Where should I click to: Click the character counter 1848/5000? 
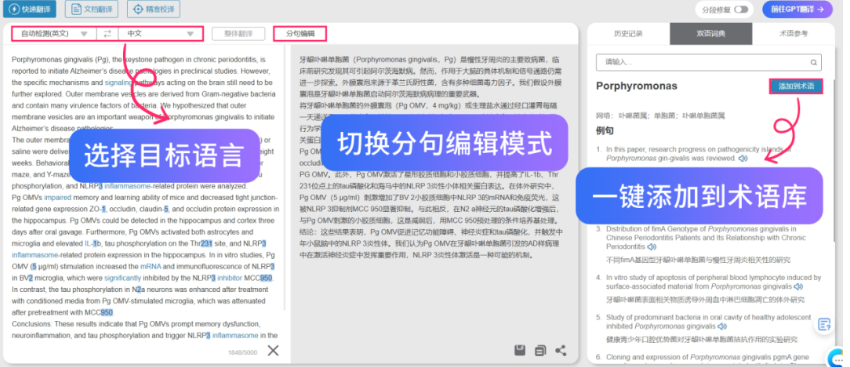(242, 353)
